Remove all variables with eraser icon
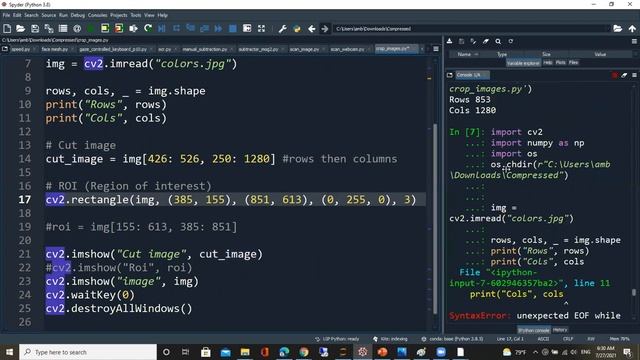Image resolution: width=640 pixels, height=360 pixels. pos(486,41)
